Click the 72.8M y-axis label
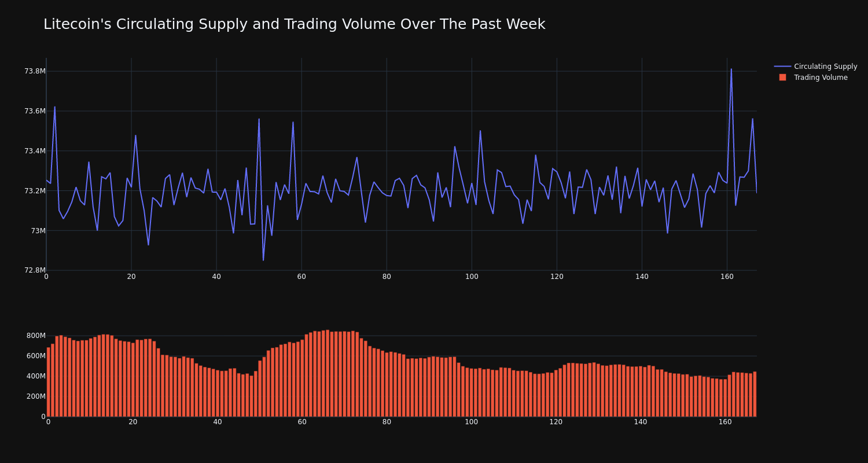The height and width of the screenshot is (463, 868). [x=35, y=270]
